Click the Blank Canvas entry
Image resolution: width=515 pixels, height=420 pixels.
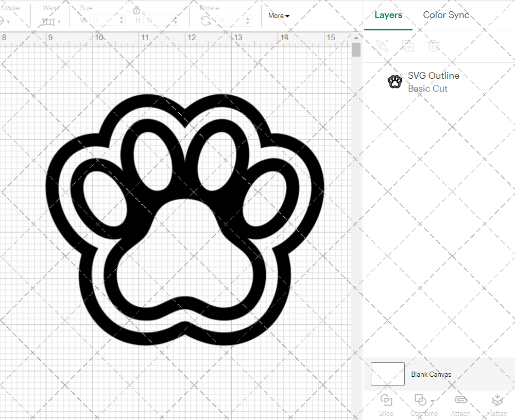point(432,374)
